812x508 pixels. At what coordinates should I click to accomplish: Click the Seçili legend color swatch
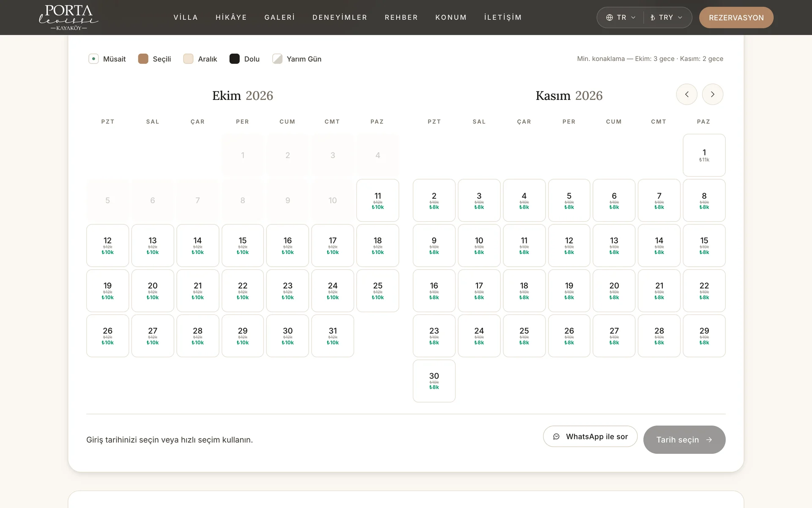pyautogui.click(x=143, y=59)
